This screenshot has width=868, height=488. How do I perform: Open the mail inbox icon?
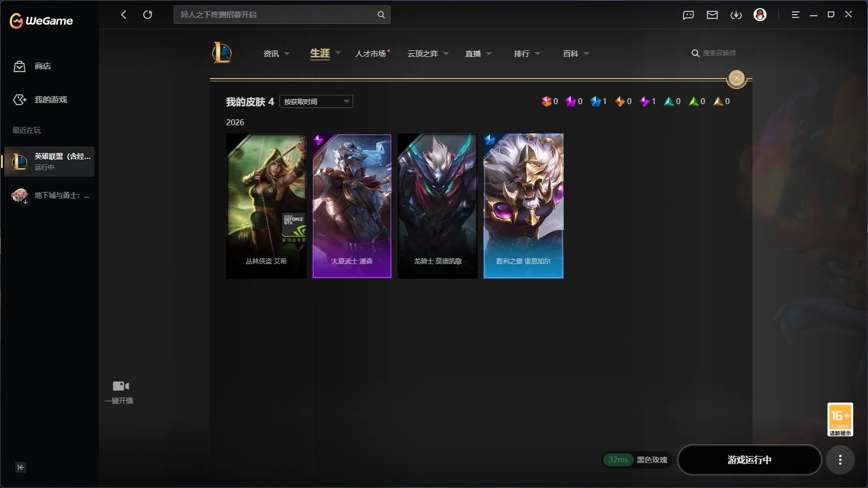tap(712, 15)
